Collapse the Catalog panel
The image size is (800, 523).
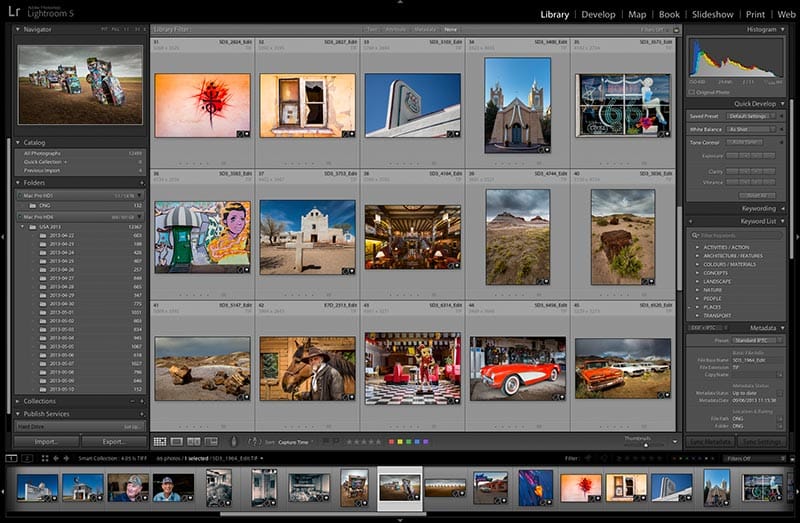point(18,142)
